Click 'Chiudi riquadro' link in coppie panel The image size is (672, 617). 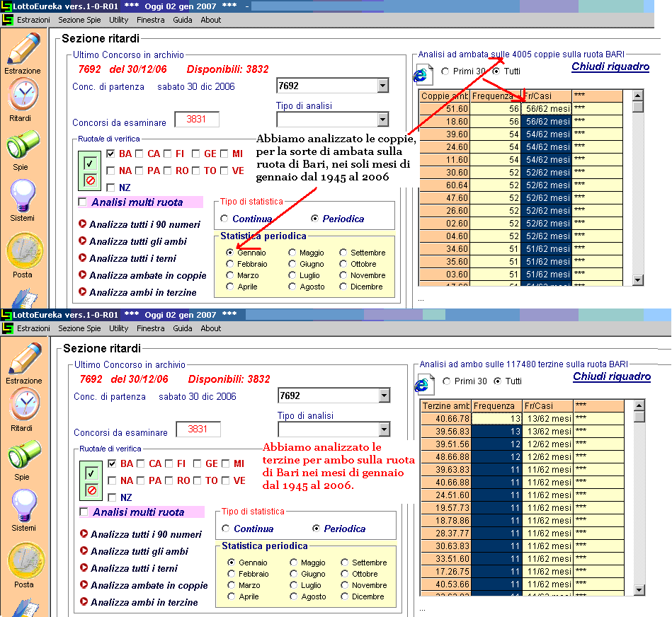click(x=610, y=67)
